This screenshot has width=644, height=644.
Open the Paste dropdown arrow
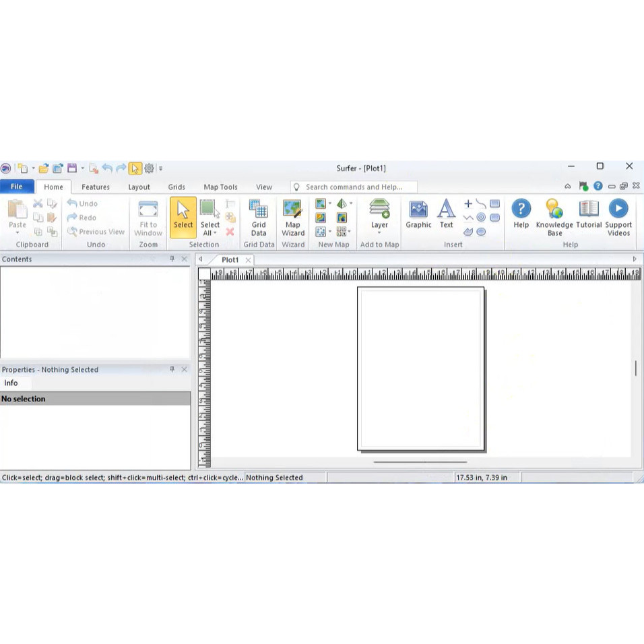[18, 233]
